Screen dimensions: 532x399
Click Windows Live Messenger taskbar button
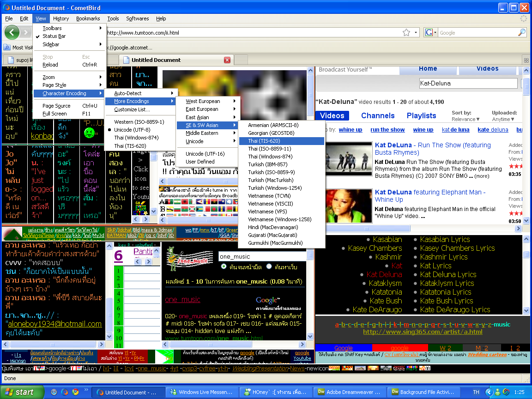coord(202,392)
